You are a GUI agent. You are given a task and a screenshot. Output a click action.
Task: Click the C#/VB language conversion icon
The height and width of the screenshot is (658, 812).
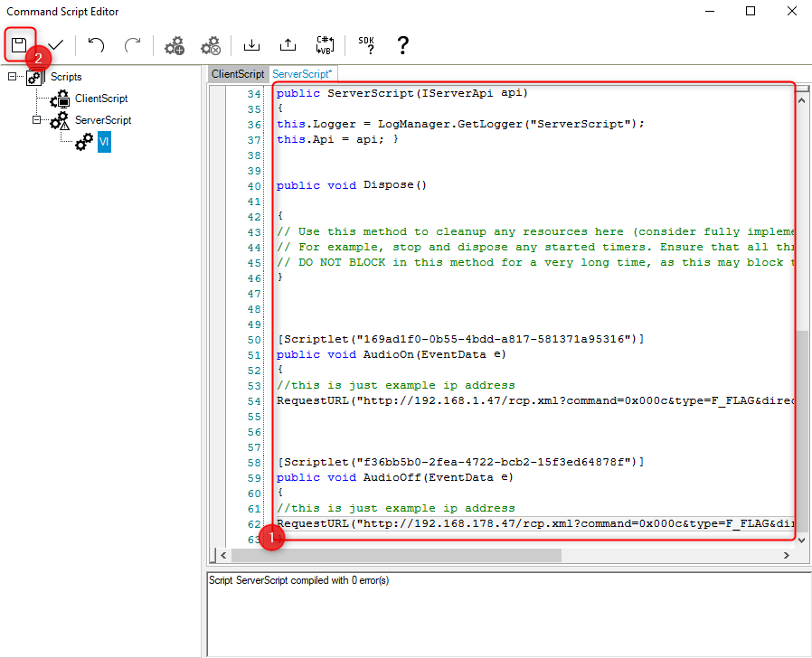tap(325, 44)
